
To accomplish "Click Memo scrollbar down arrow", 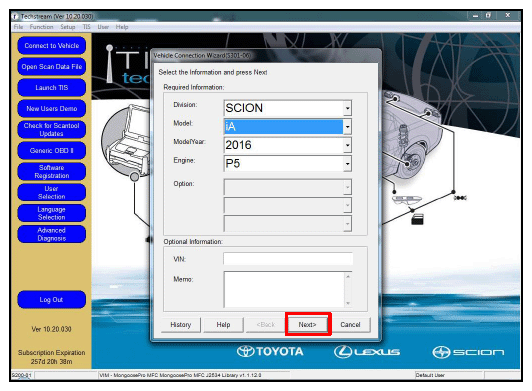I will (348, 303).
